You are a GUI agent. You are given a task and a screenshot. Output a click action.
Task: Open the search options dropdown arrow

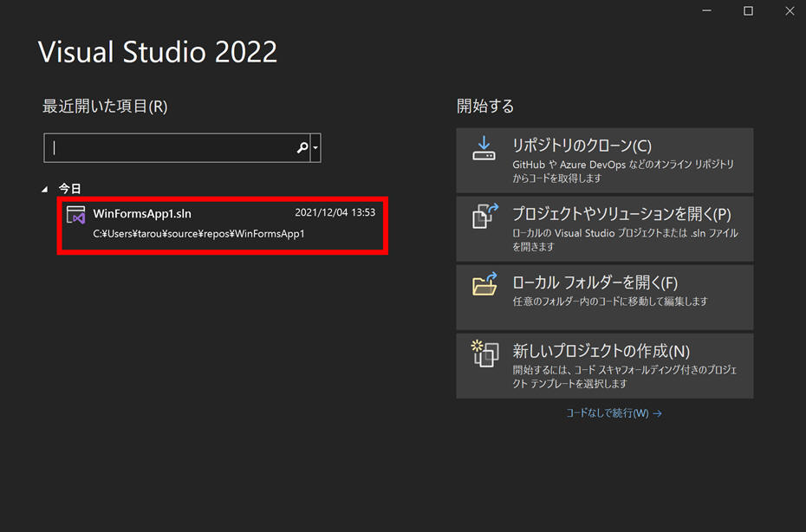[x=315, y=148]
